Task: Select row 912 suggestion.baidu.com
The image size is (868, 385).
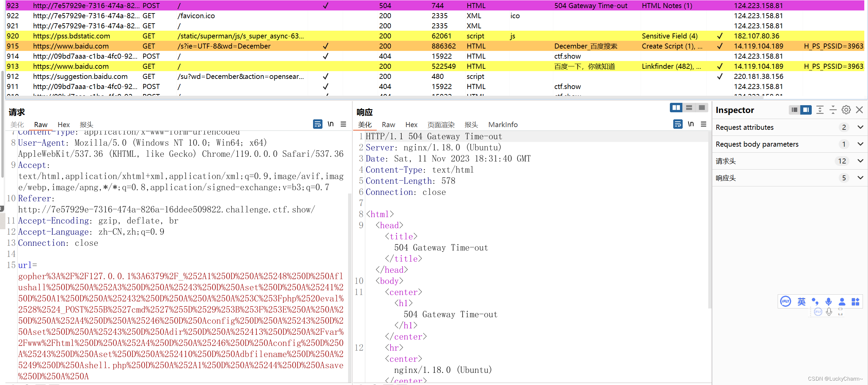Action: [x=435, y=76]
